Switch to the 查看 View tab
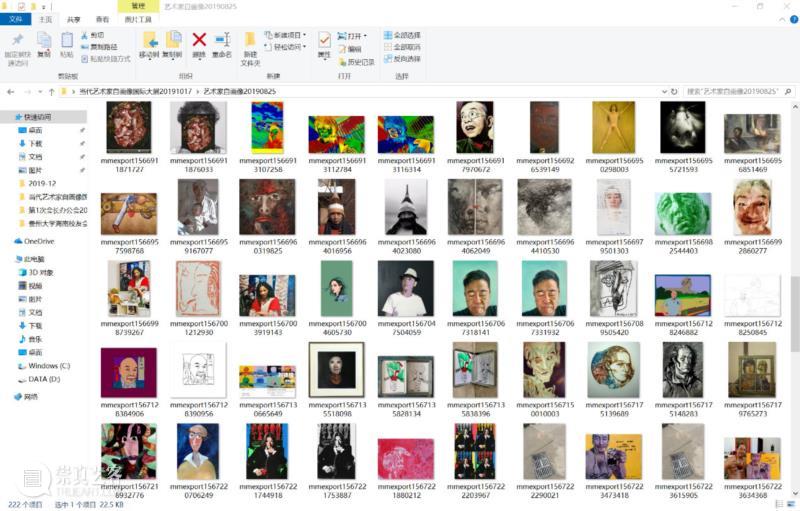The image size is (800, 511). pos(103,19)
